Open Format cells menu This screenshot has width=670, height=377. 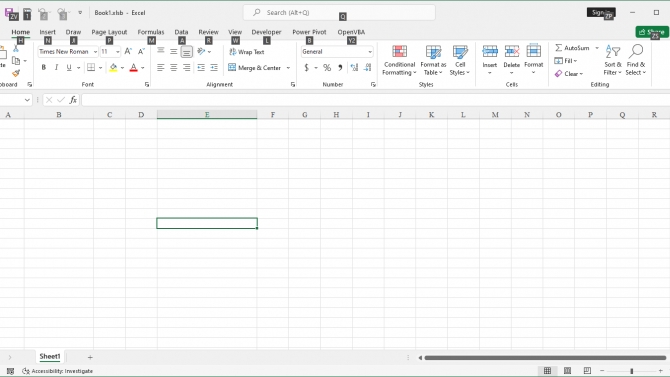[x=534, y=60]
